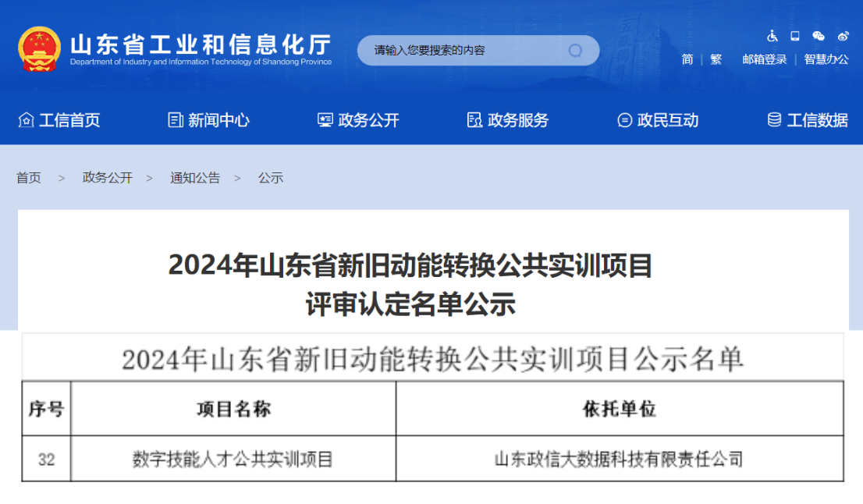Click the 山东省工业和信息化厅 site title
This screenshot has width=863, height=504.
click(201, 44)
